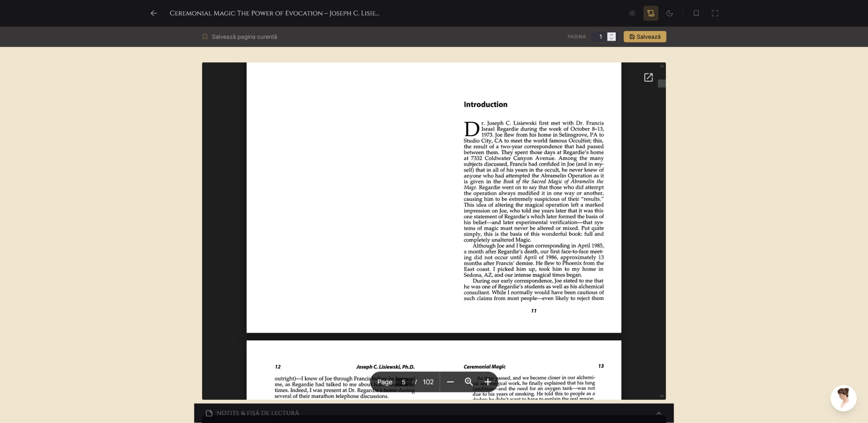Image resolution: width=868 pixels, height=423 pixels.
Task: Click the 'Introduction' heading on the page
Action: tap(486, 104)
